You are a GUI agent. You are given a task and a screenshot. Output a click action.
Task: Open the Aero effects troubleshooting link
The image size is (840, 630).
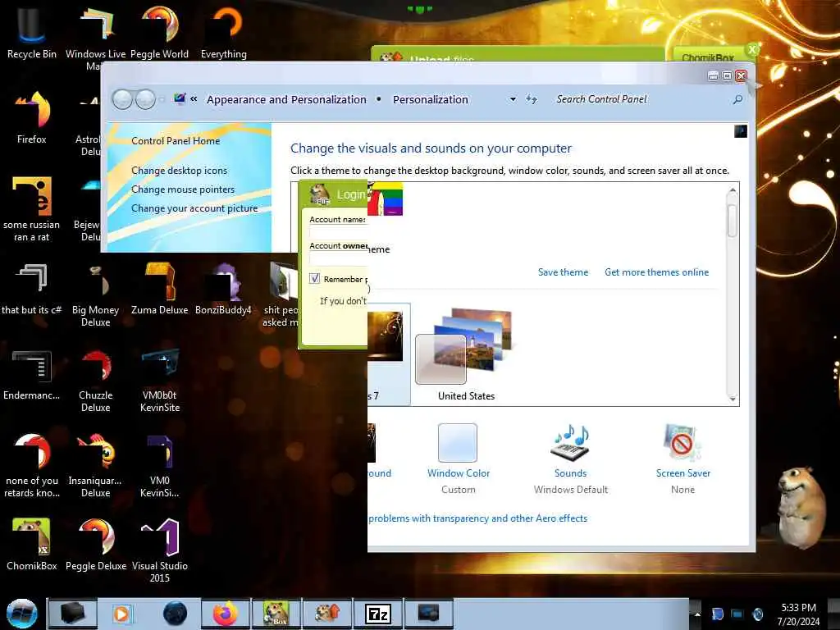pyautogui.click(x=478, y=518)
